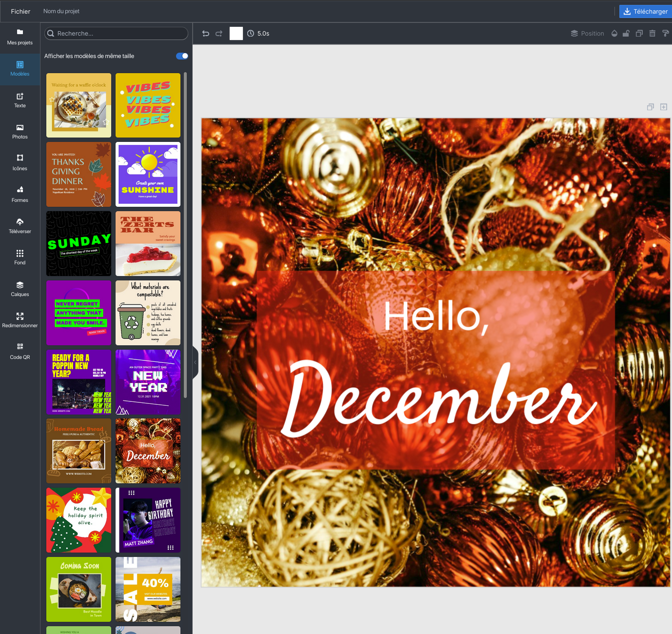Image resolution: width=672 pixels, height=634 pixels.
Task: Select the Homemade Bread template
Action: (x=79, y=451)
